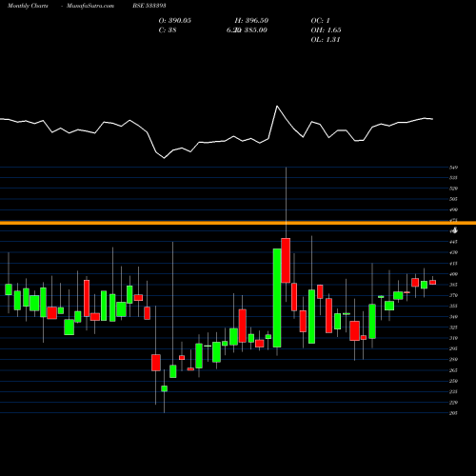The width and height of the screenshot is (476, 476).
Task: Click the 490 price axis label
Action: pos(453,210)
